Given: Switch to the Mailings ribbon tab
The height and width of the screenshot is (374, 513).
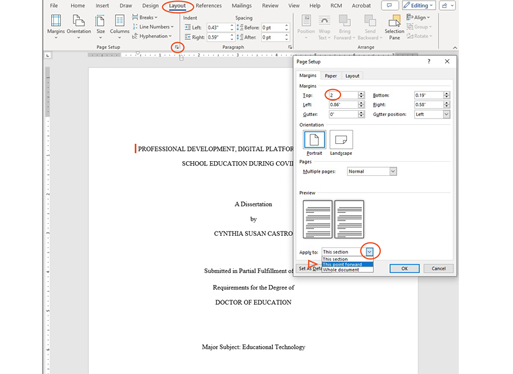Looking at the screenshot, I should coord(242,6).
